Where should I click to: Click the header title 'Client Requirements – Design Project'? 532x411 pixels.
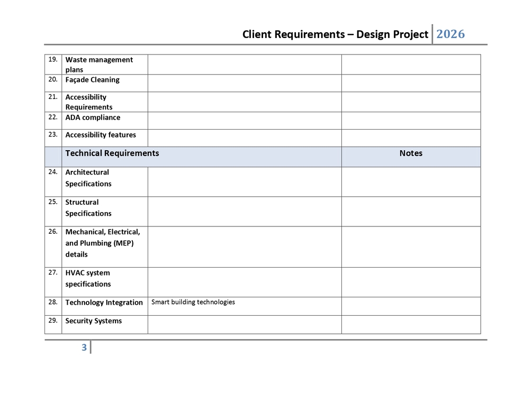tap(335, 34)
